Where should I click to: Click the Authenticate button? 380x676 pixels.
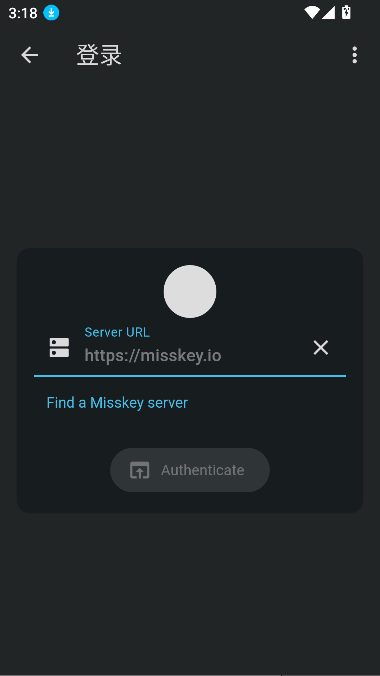click(190, 470)
